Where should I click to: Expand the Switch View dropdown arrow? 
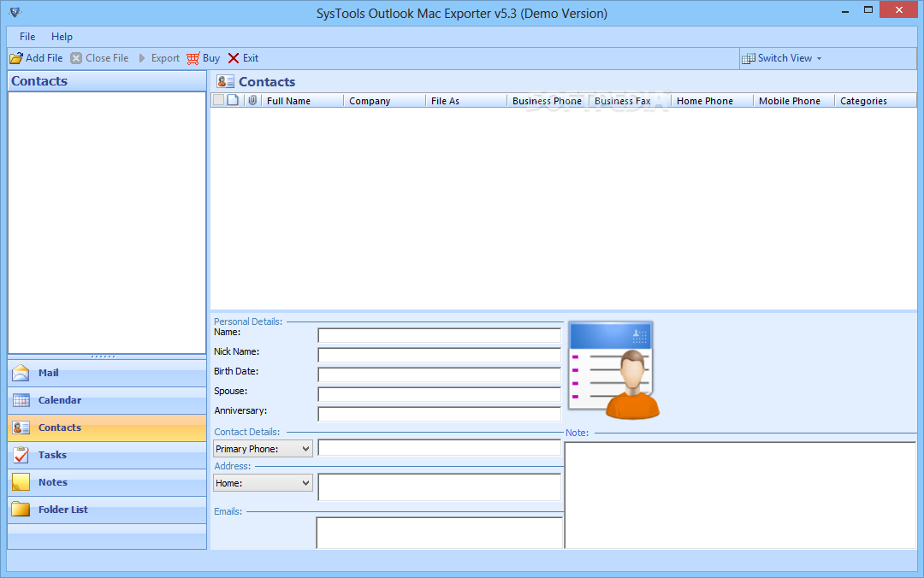coord(819,58)
